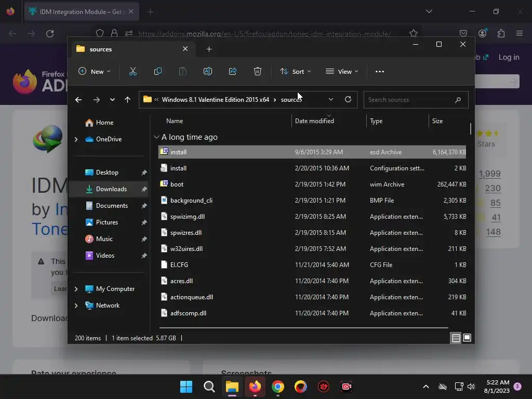The height and width of the screenshot is (399, 532).
Task: Click the Delete trash icon in Explorer toolbar
Action: point(258,71)
